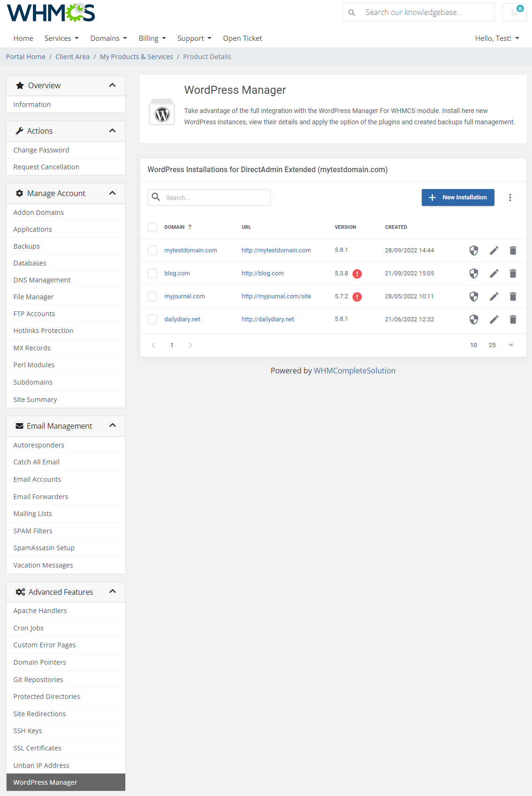Image resolution: width=532 pixels, height=796 pixels.
Task: Show 25 entries per page
Action: click(x=492, y=345)
